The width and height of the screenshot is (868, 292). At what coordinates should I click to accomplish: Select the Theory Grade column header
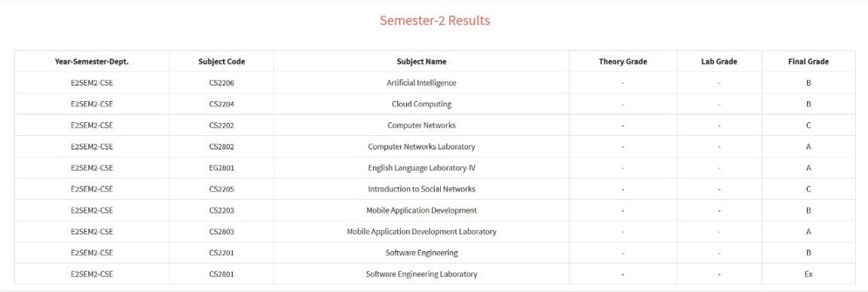click(623, 62)
